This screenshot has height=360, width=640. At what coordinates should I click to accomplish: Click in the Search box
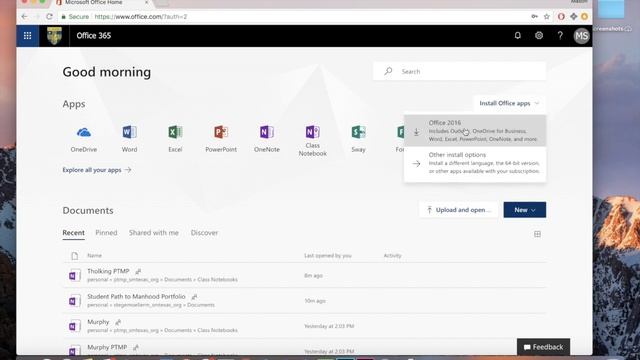[x=459, y=71]
